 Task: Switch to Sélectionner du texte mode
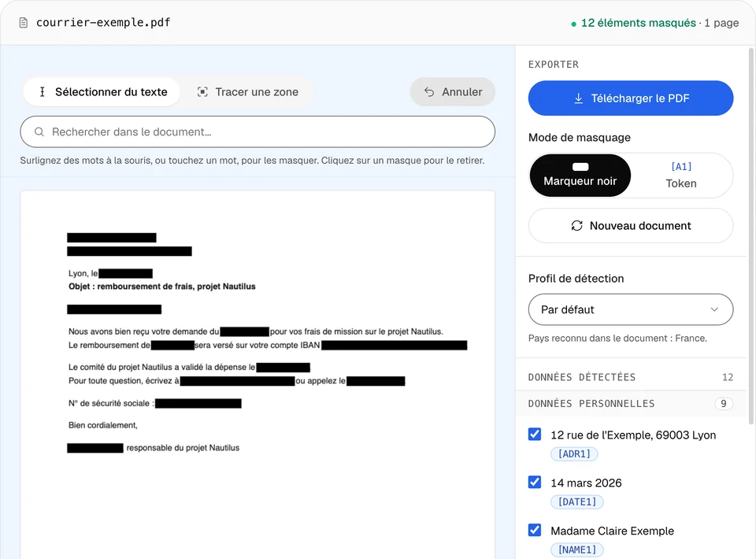pos(102,92)
